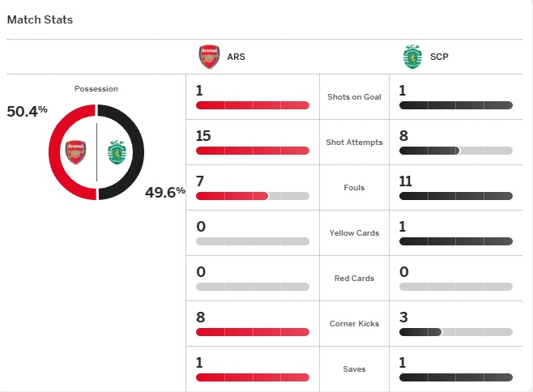Click the Sporting logo inside possession donut
533x392 pixels.
pyautogui.click(x=117, y=151)
